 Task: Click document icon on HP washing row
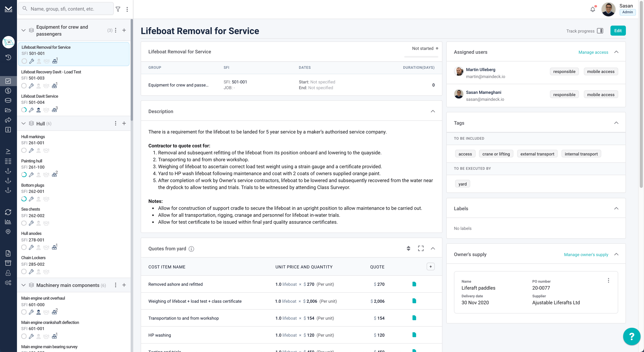[414, 335]
